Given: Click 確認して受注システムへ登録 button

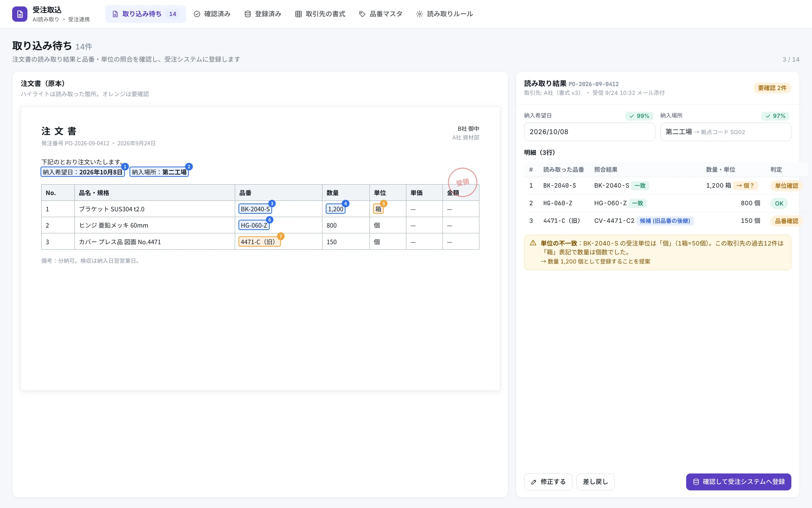Looking at the screenshot, I should (x=739, y=482).
